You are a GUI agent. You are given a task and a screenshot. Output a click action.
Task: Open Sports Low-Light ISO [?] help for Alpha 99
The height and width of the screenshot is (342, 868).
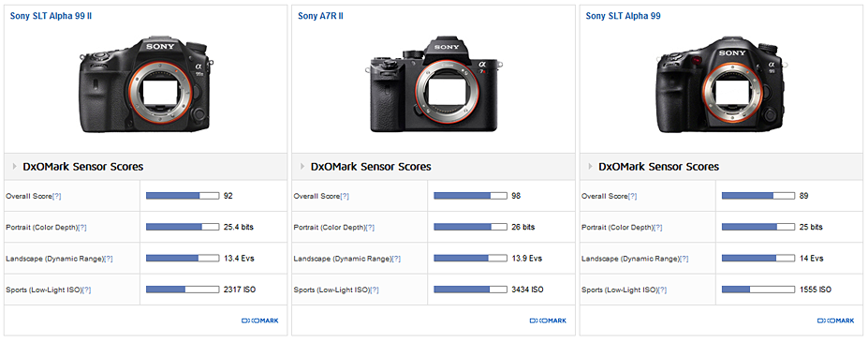coord(661,290)
